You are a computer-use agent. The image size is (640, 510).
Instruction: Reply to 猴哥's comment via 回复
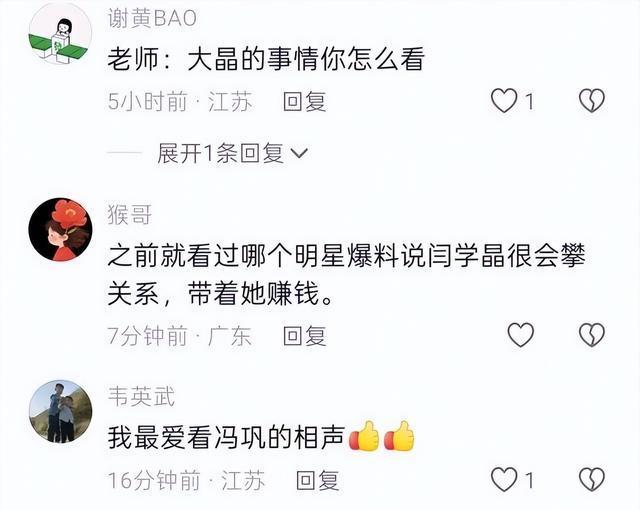point(305,335)
